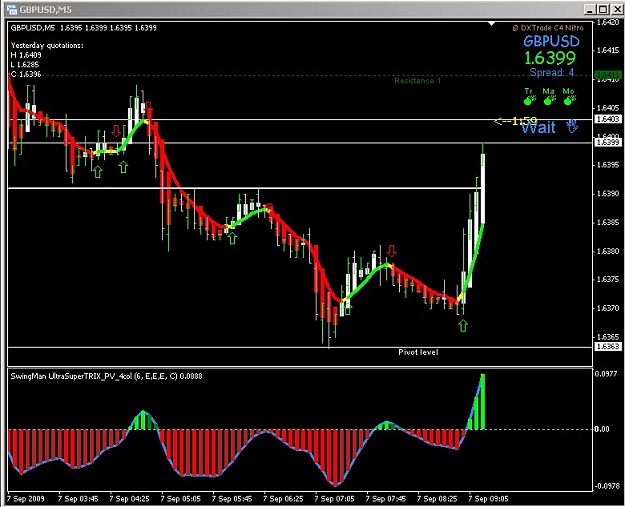Click the 'Wait' signal label
Viewport: 625px width, 507px height.
pos(539,128)
